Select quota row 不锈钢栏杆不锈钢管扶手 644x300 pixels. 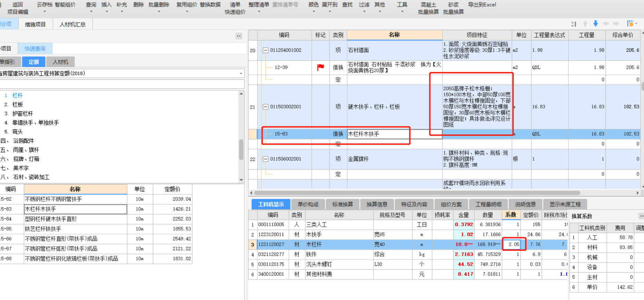point(96,199)
